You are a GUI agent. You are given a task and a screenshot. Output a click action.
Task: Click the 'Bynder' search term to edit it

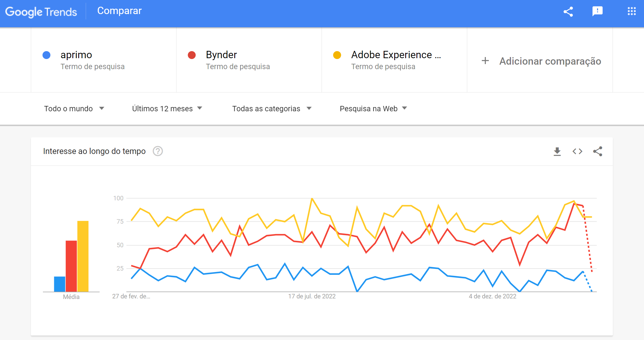[221, 55]
